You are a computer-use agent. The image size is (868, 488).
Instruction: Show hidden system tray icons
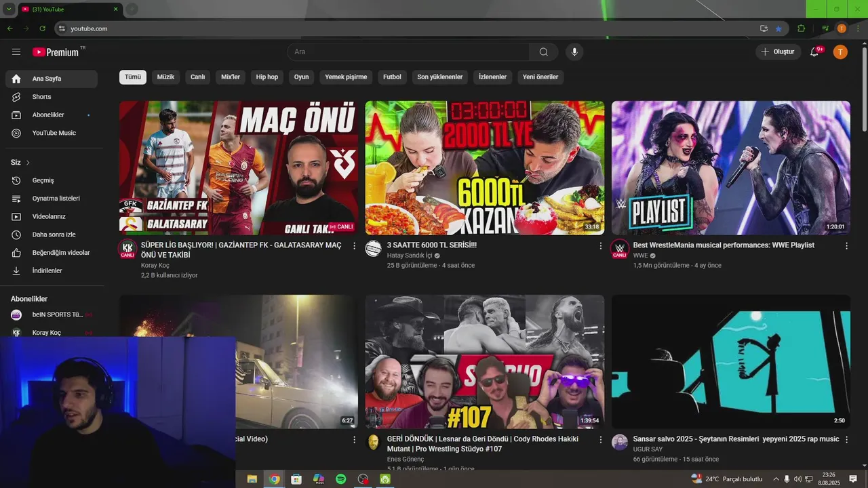point(776,479)
